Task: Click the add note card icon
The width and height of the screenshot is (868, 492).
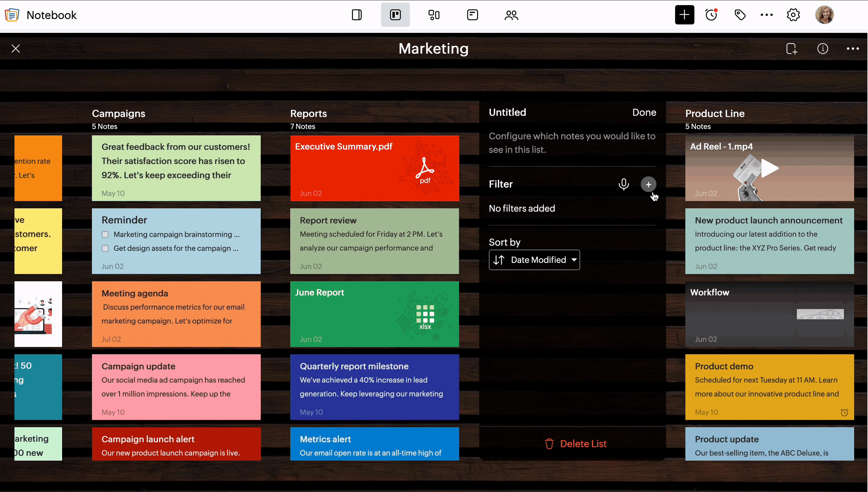Action: tap(792, 49)
